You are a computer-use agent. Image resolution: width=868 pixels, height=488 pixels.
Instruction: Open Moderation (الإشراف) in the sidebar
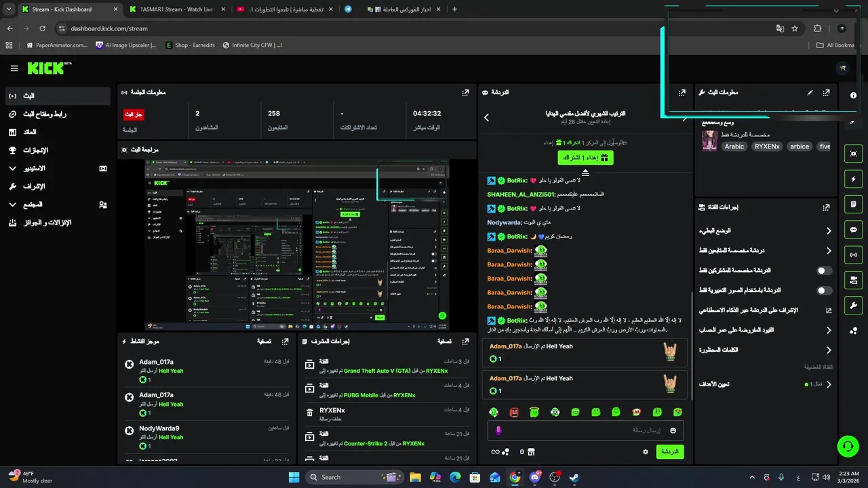click(x=57, y=186)
